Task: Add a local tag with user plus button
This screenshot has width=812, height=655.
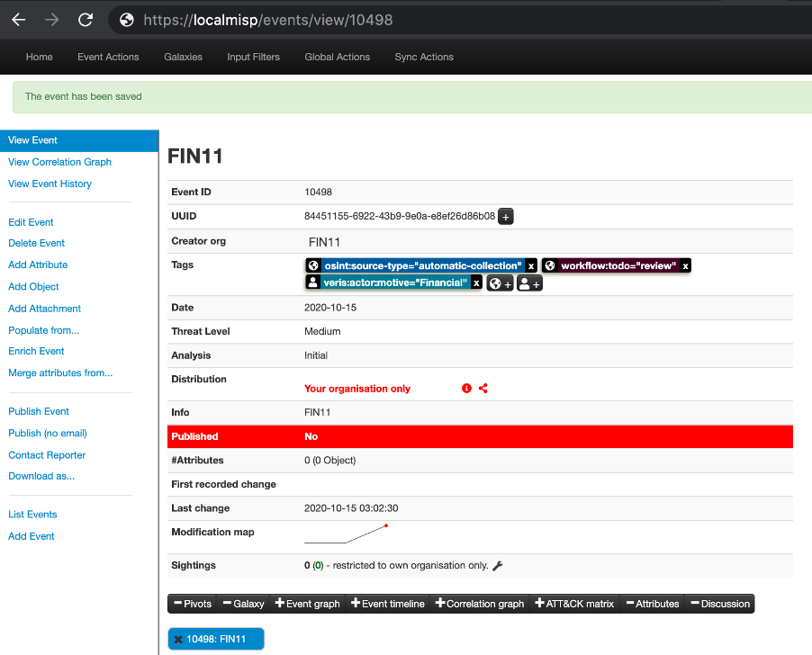Action: click(x=529, y=283)
